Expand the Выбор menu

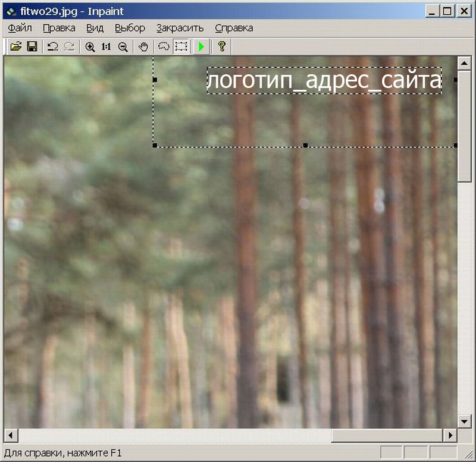130,28
